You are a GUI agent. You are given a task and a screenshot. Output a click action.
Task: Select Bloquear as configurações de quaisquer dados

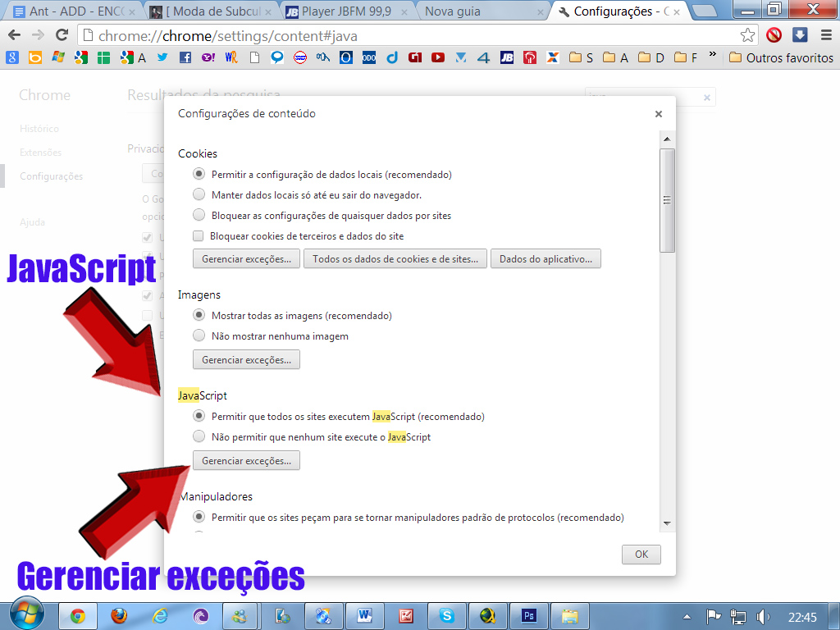pos(199,215)
